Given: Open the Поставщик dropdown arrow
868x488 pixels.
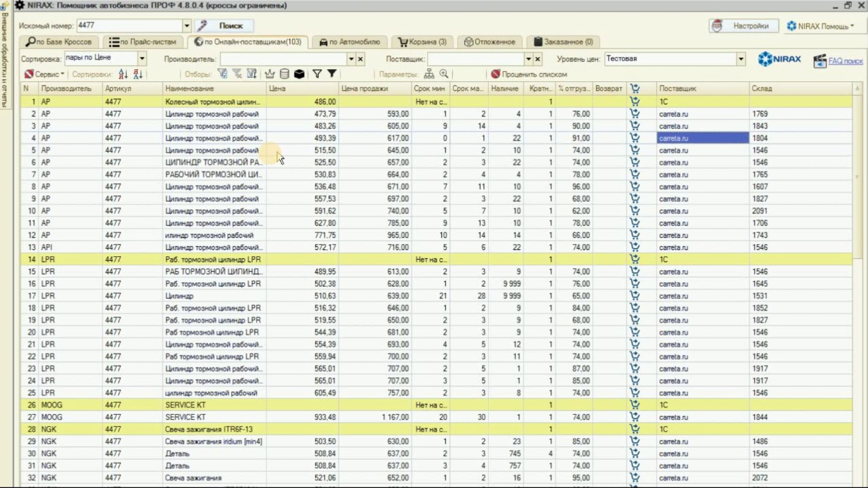Looking at the screenshot, I should [529, 59].
